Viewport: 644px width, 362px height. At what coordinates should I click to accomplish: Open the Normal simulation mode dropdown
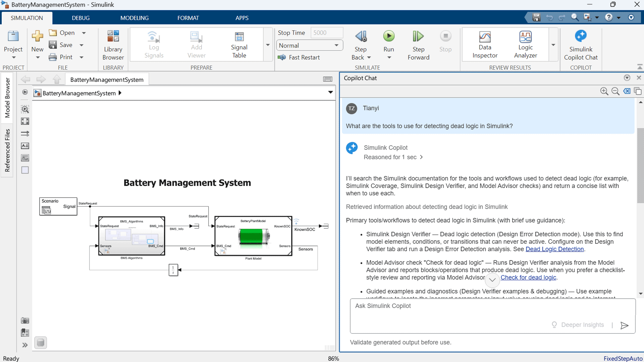coord(309,45)
